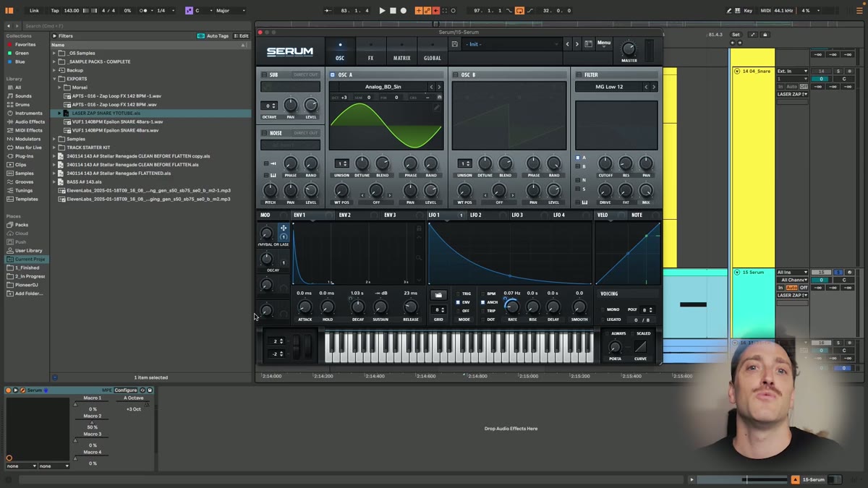This screenshot has width=868, height=488.
Task: Open LFO shape folder icon
Action: [x=438, y=295]
